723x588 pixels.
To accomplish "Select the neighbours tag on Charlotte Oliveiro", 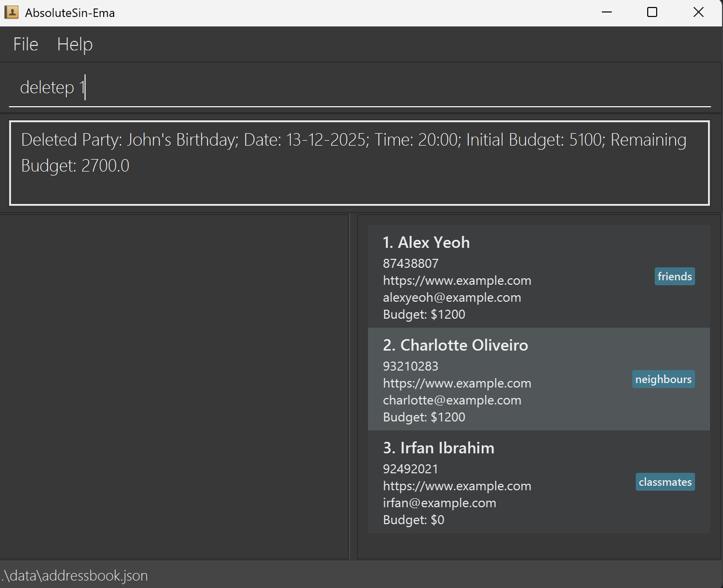I will click(x=663, y=379).
